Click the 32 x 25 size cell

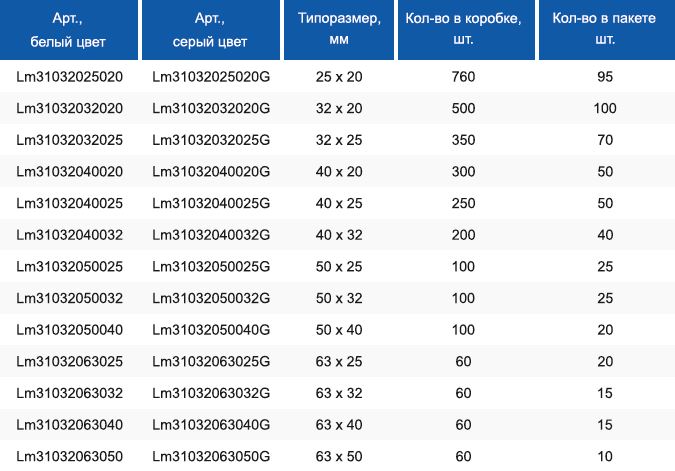tap(339, 140)
